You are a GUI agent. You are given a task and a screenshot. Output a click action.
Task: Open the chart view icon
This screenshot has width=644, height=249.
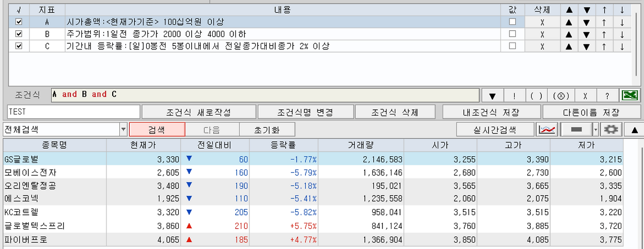pyautogui.click(x=547, y=130)
